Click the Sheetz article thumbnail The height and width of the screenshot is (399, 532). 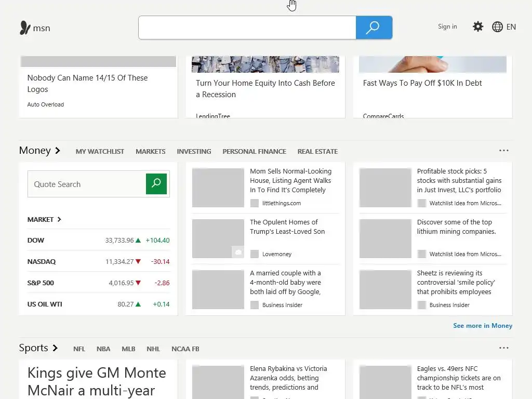385,289
